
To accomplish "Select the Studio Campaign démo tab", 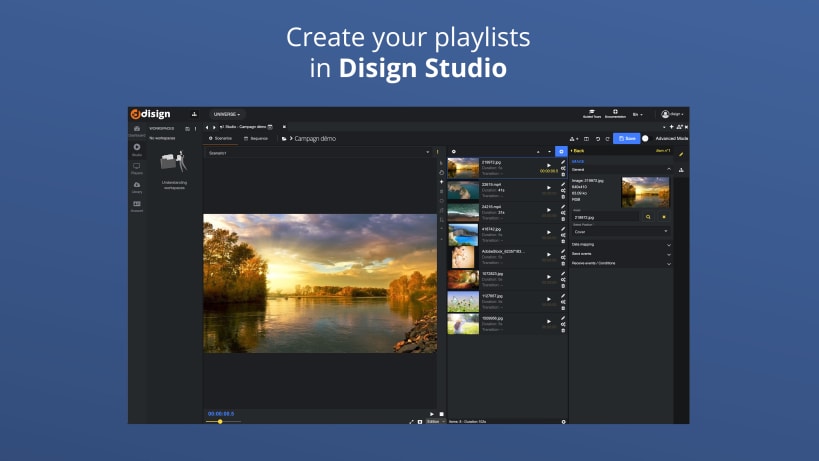I will tap(247, 126).
